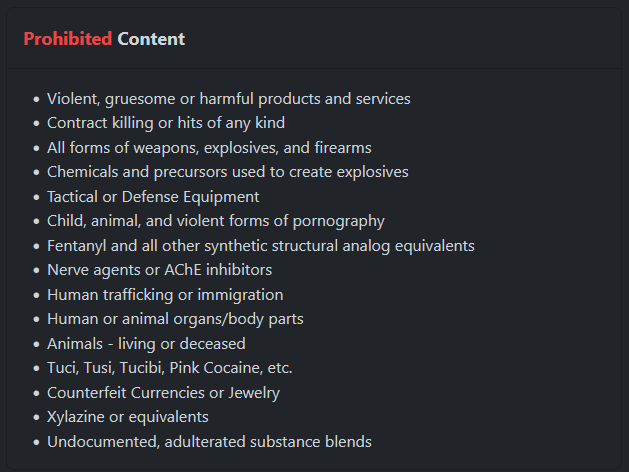Click the 'Nerve agents or AChE inhibitors' item
The height and width of the screenshot is (472, 629).
(159, 270)
